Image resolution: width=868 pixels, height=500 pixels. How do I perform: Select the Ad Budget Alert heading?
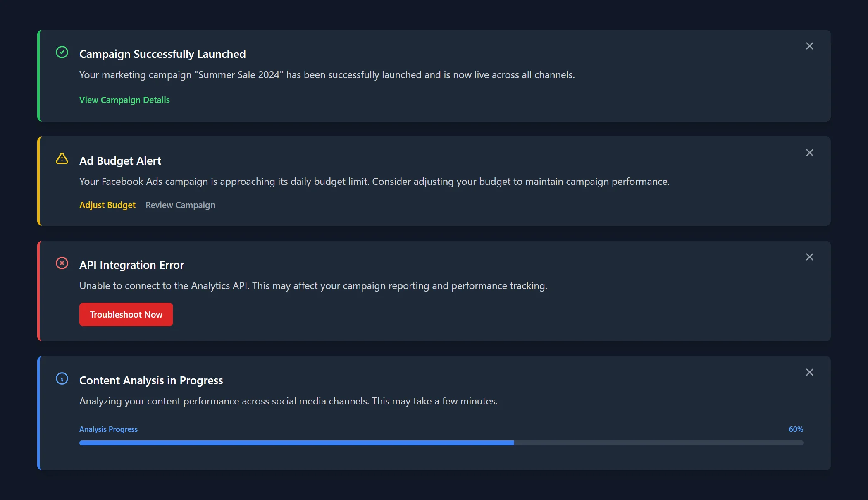pyautogui.click(x=120, y=161)
